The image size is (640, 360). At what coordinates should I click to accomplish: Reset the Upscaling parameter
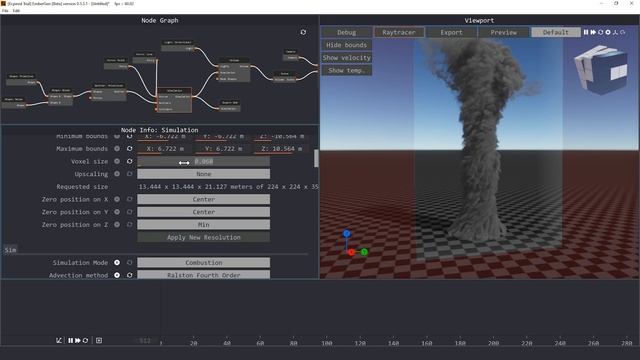[x=129, y=174]
